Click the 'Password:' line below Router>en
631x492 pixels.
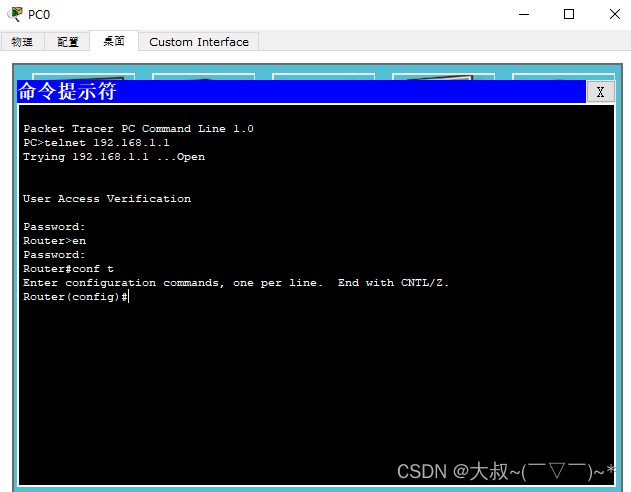[54, 255]
